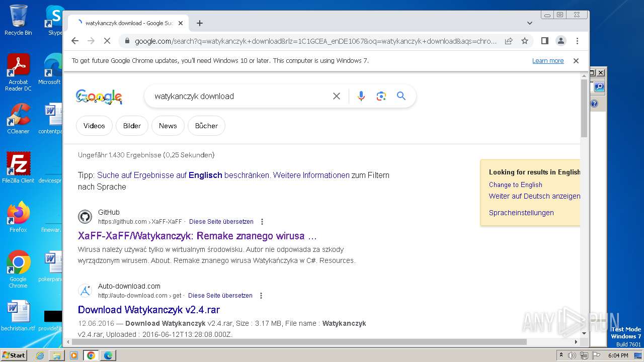
Task: Open more options for GitHub result
Action: 262,222
